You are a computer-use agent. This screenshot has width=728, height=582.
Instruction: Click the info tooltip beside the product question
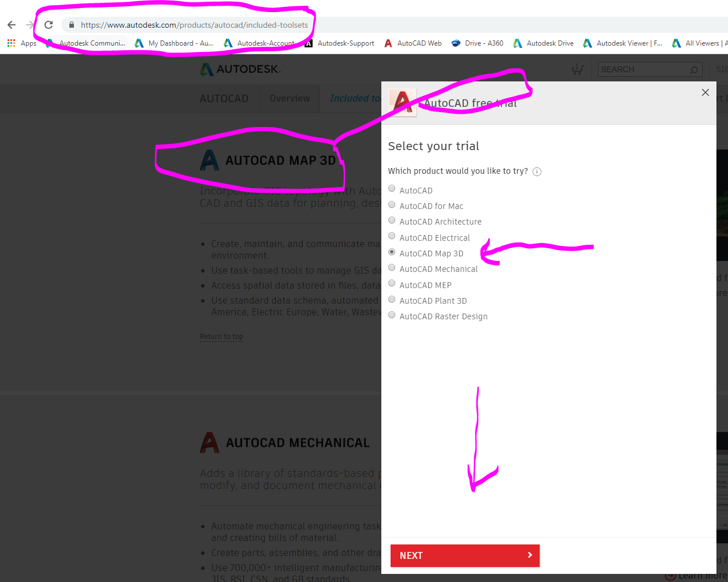tap(537, 171)
